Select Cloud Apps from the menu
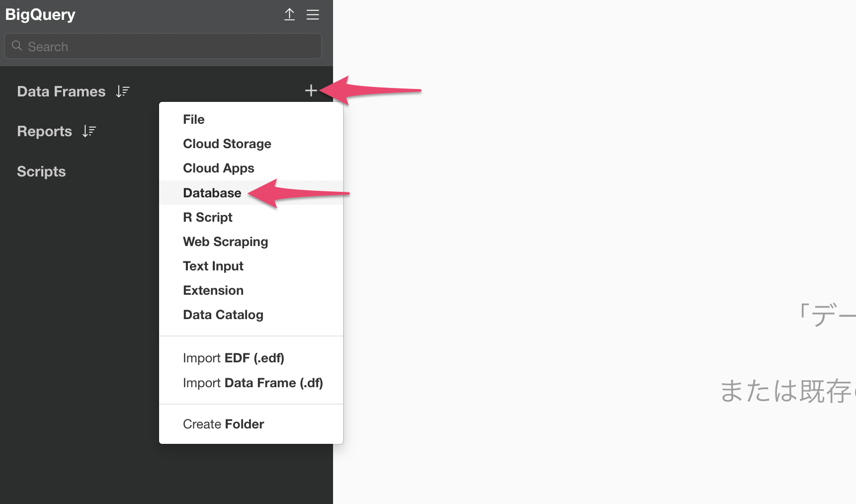Viewport: 856px width, 504px height. [x=219, y=168]
